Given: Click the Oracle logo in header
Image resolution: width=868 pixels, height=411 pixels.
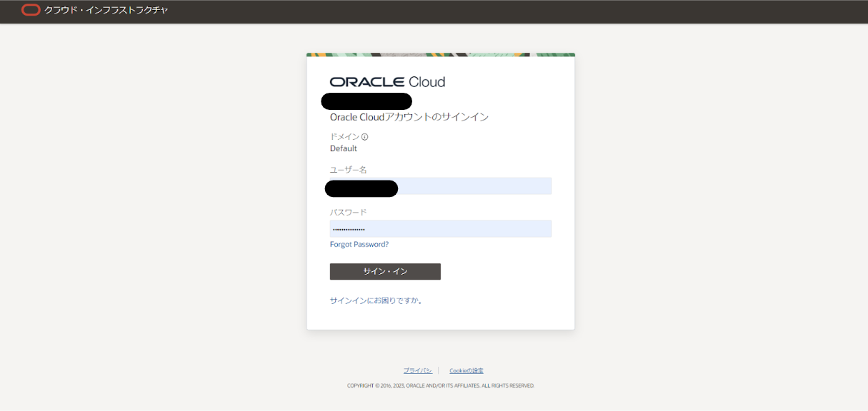Looking at the screenshot, I should [x=31, y=10].
